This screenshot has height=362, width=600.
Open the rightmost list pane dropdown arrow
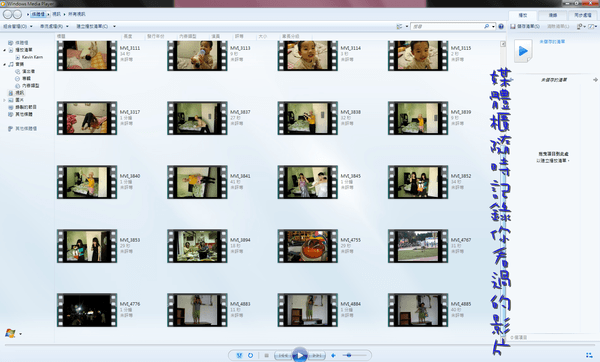tap(596, 26)
